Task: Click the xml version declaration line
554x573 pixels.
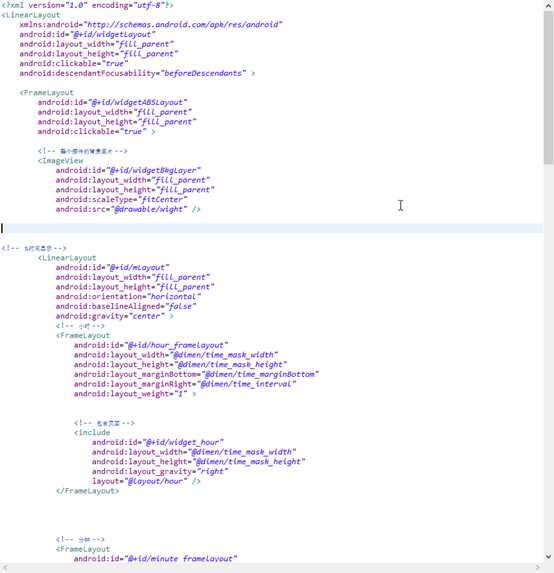Action: click(x=87, y=5)
